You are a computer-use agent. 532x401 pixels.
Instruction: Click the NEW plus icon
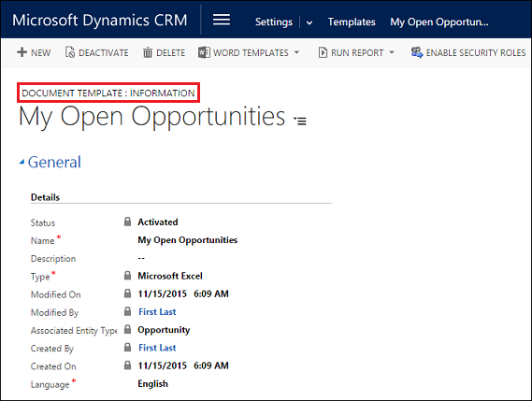(x=22, y=52)
